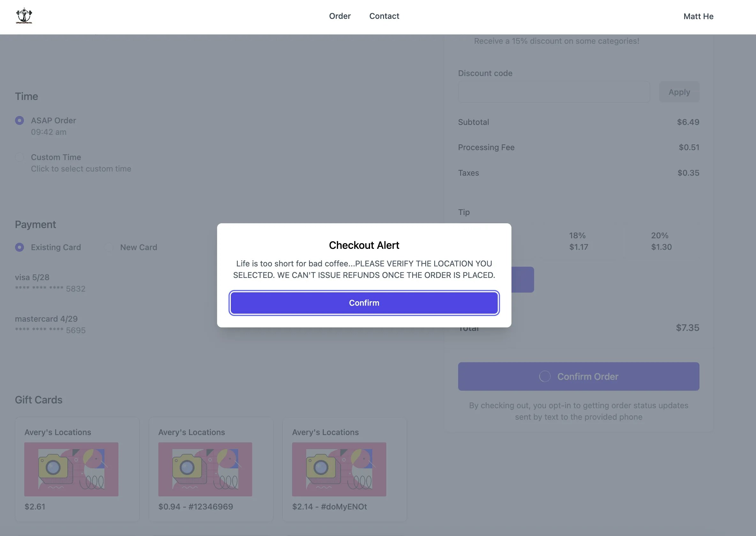Pick the visa card ending 5832
The height and width of the screenshot is (536, 756).
tap(50, 283)
